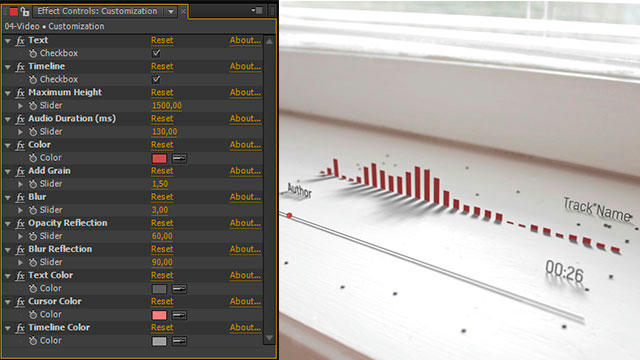Click Cursor Color eyedropper icon
The image size is (640, 360).
pos(179,315)
